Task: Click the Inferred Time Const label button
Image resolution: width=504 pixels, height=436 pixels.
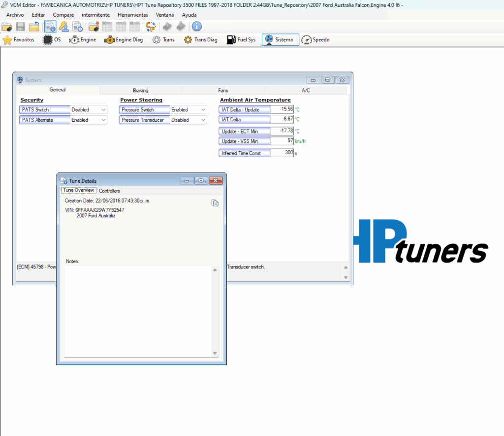Action: (x=244, y=153)
